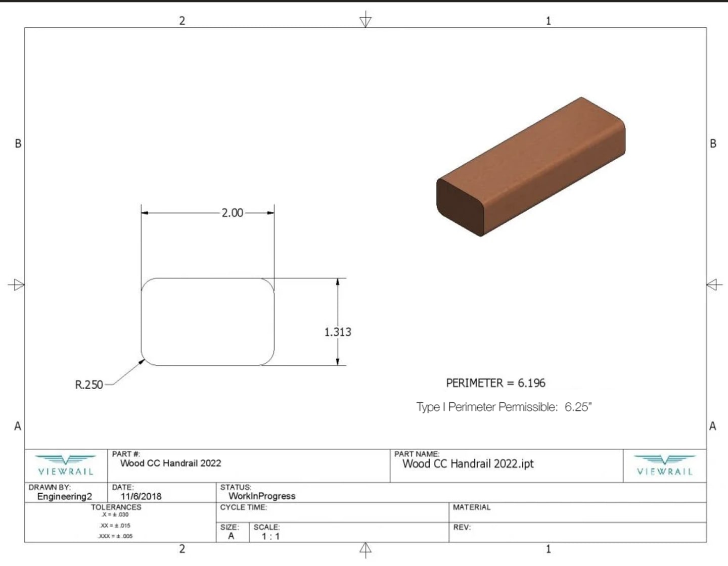This screenshot has width=728, height=566.
Task: Click the PART # field labeled Wood CC Handrail 2022
Action: click(x=170, y=463)
